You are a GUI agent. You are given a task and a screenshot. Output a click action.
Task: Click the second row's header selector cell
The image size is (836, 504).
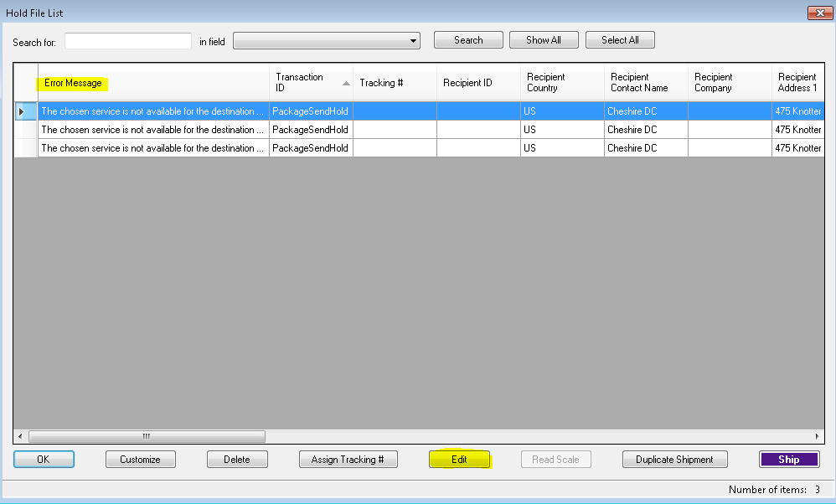tap(26, 130)
